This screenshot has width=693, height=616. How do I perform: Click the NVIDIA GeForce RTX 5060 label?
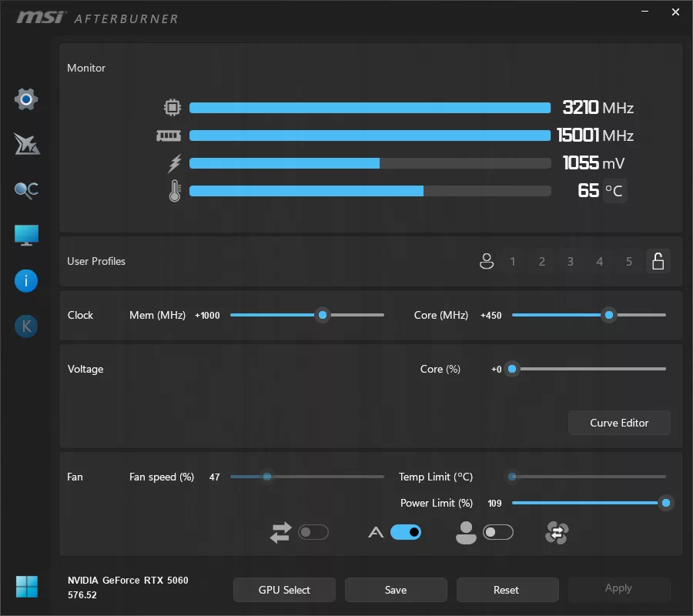coord(128,581)
